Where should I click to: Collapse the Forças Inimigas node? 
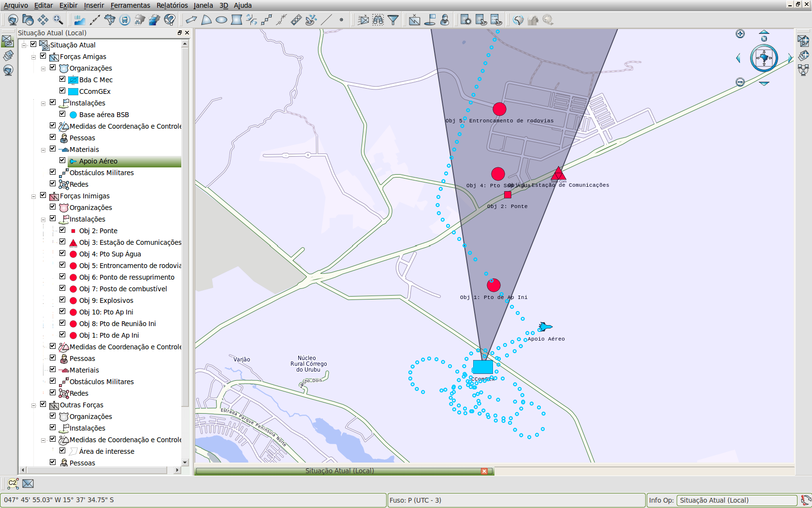[x=33, y=196]
